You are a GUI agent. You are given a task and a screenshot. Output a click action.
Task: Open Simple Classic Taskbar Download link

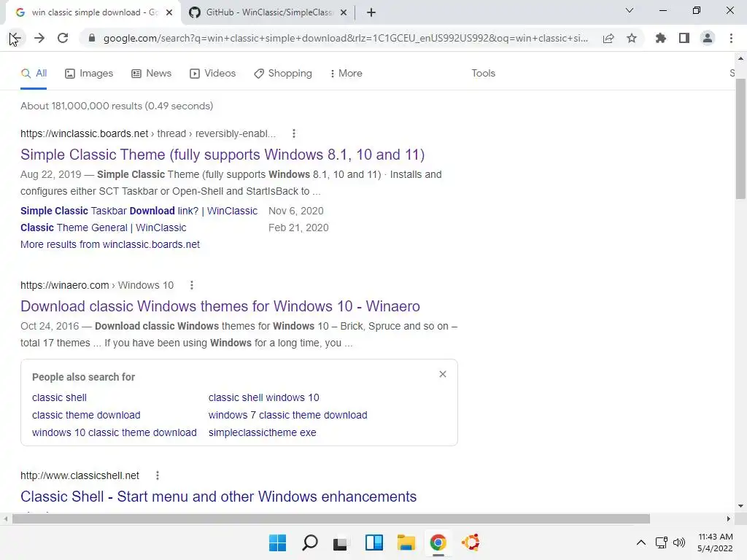(139, 211)
